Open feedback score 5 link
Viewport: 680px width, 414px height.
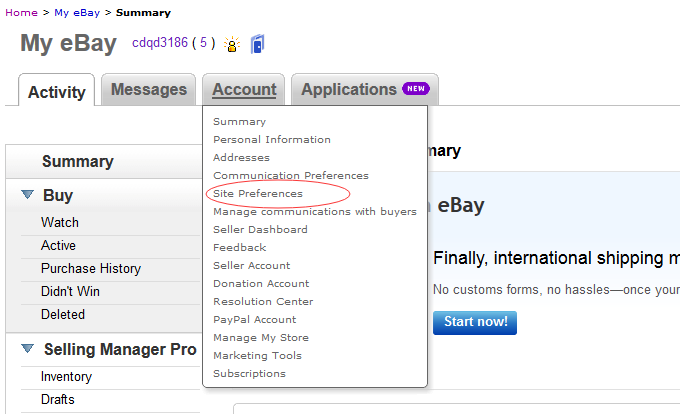[x=203, y=42]
